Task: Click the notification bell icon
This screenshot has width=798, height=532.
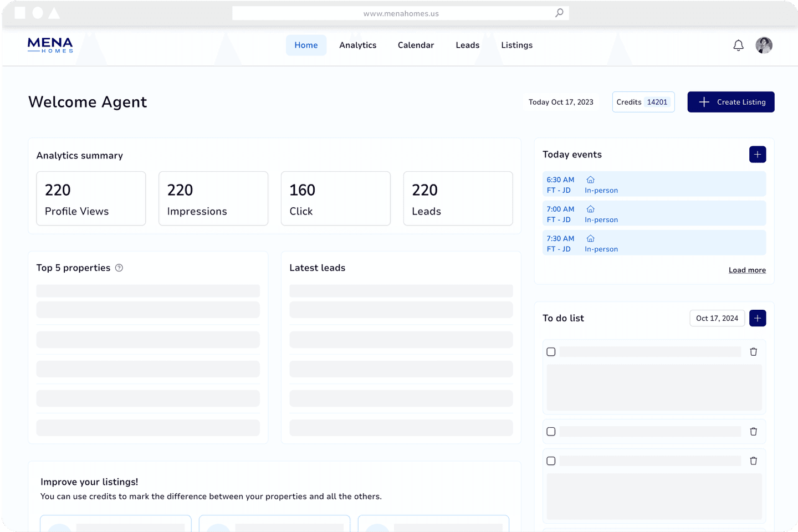Action: (738, 45)
